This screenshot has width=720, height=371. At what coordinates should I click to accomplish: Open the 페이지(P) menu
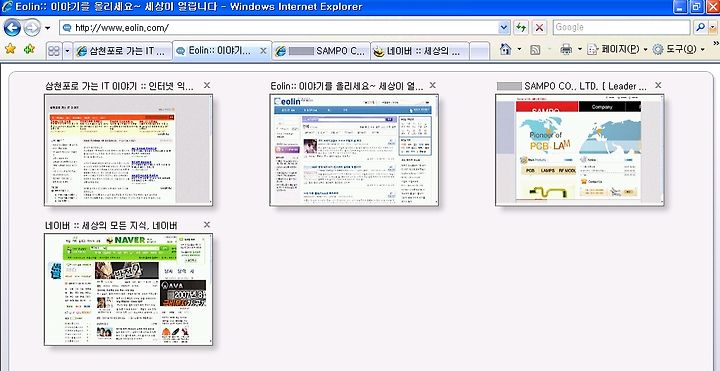pyautogui.click(x=617, y=49)
